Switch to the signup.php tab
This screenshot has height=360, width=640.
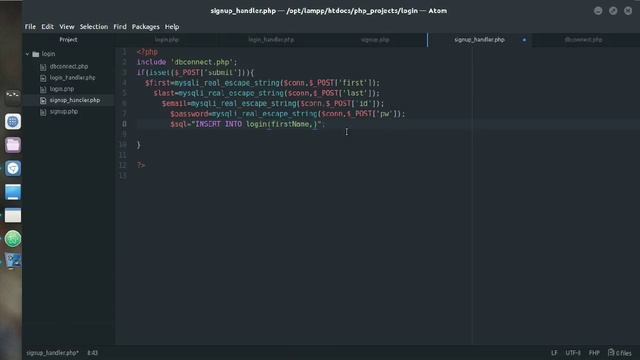tap(375, 40)
